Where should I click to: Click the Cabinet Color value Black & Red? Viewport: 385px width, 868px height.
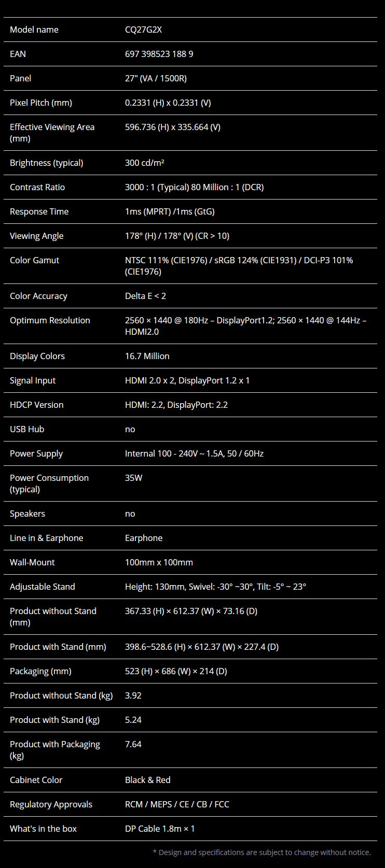click(147, 780)
